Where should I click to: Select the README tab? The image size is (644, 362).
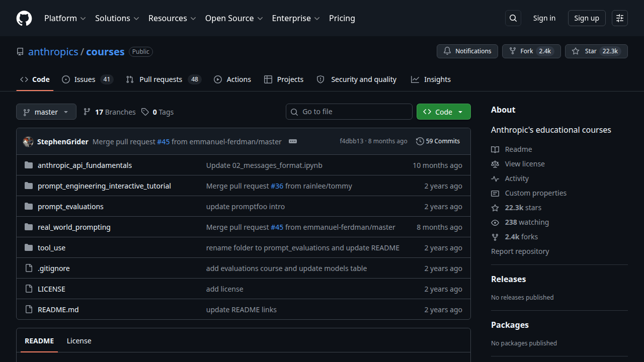point(39,341)
